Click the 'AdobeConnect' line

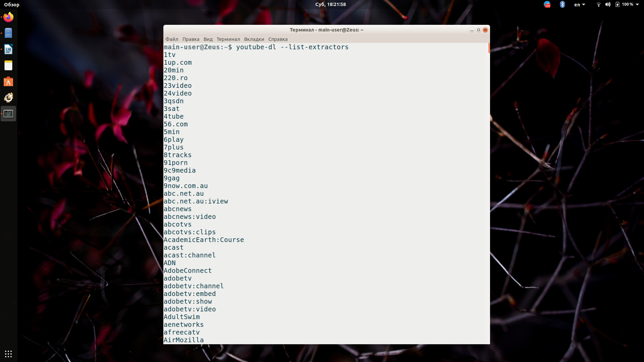[187, 271]
